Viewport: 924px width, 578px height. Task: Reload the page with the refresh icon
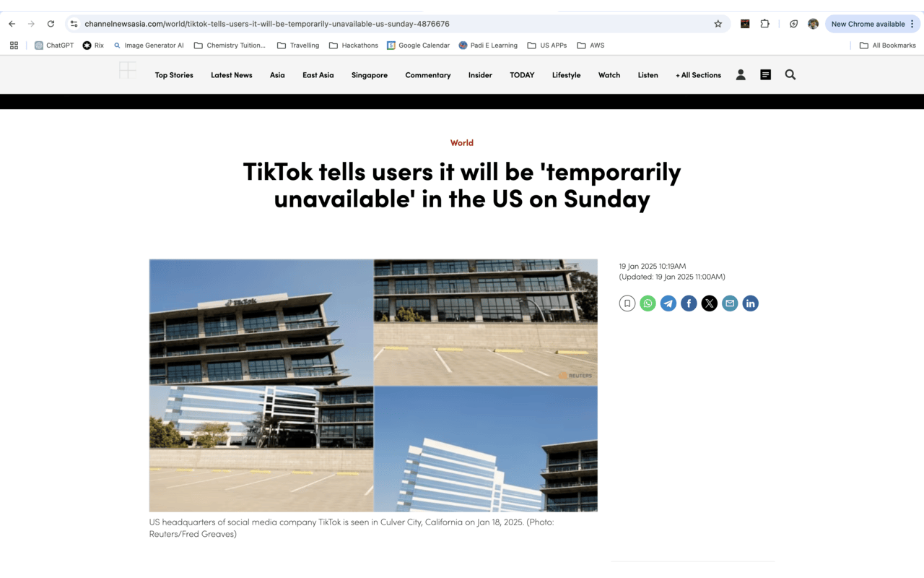pos(51,24)
